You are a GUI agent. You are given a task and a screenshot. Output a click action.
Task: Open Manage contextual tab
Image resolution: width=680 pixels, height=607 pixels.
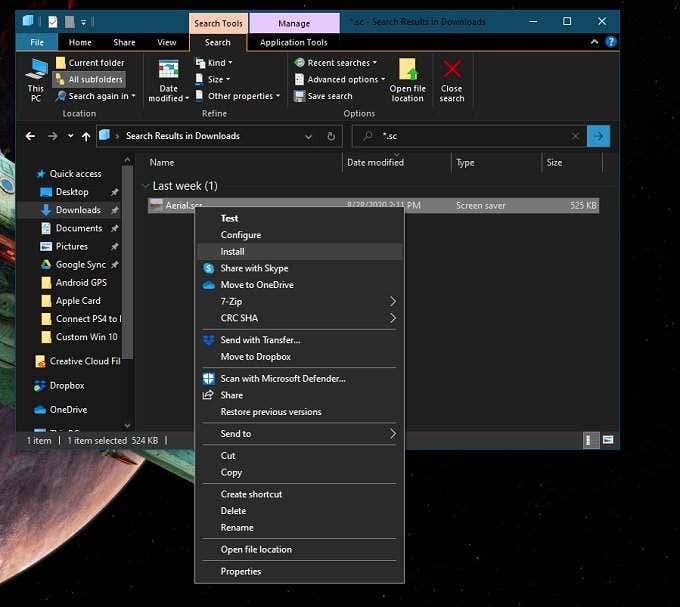[x=294, y=23]
